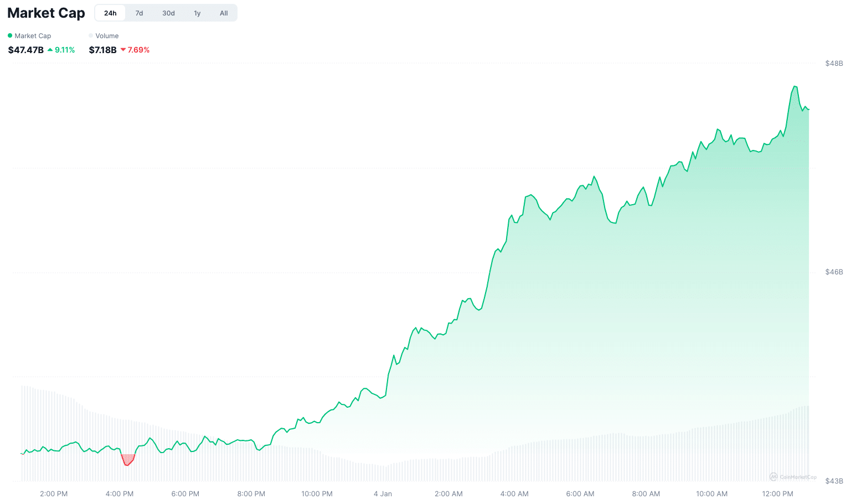View the All-time chart

click(223, 13)
